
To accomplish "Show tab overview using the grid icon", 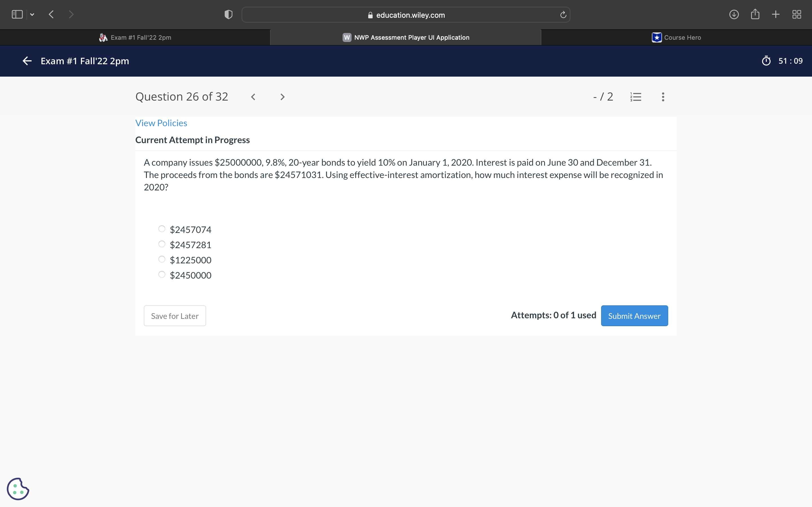I will [796, 14].
